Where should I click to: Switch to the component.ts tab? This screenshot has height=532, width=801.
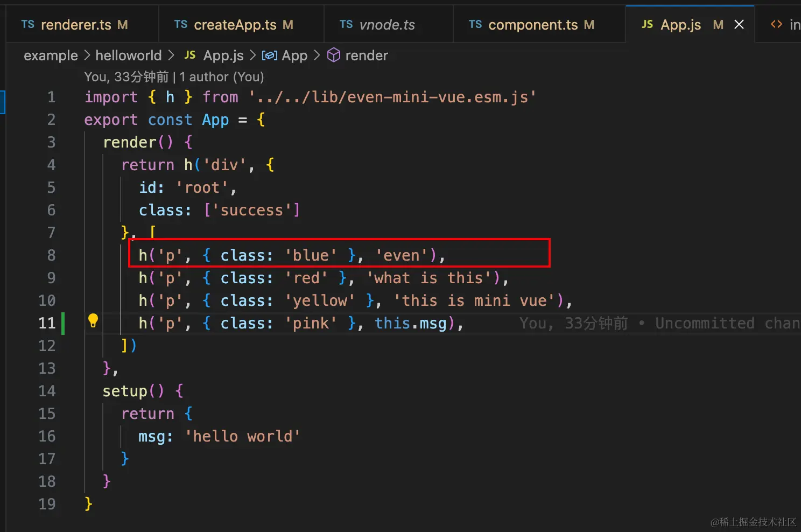(539, 25)
